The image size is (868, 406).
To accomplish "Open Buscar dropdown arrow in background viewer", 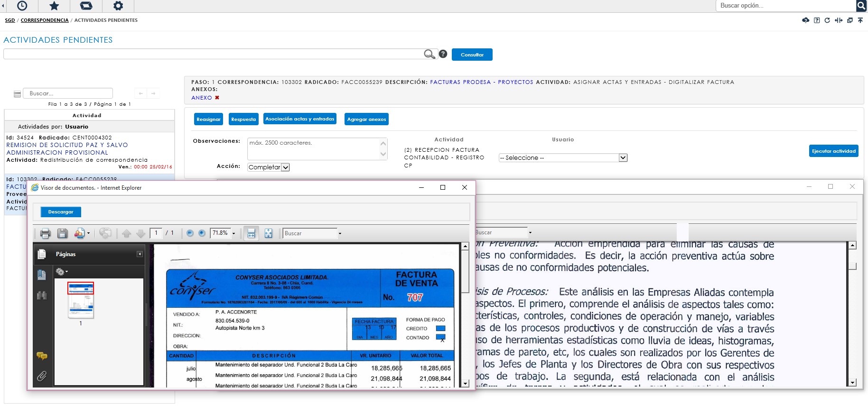I will 530,232.
